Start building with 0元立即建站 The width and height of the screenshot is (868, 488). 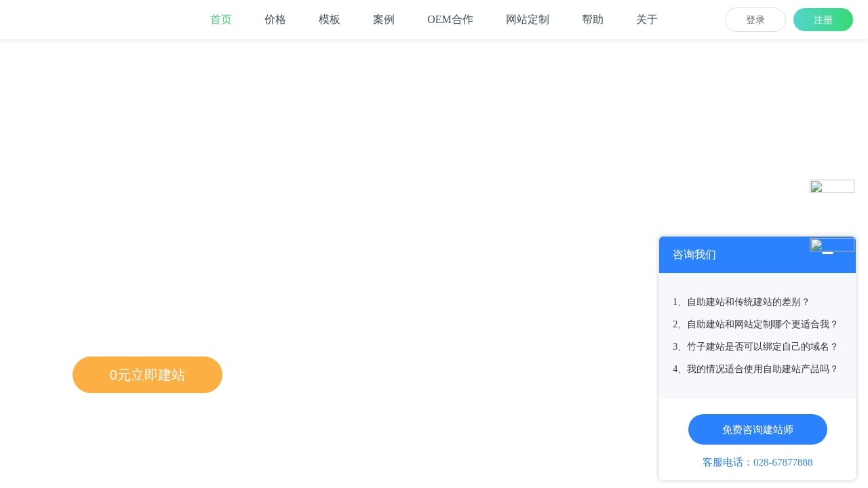click(x=147, y=375)
